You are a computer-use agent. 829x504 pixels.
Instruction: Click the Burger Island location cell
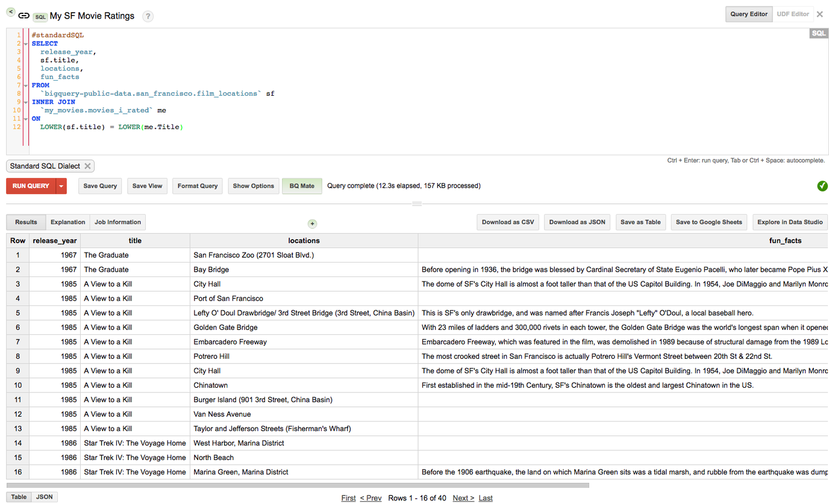[x=304, y=400]
